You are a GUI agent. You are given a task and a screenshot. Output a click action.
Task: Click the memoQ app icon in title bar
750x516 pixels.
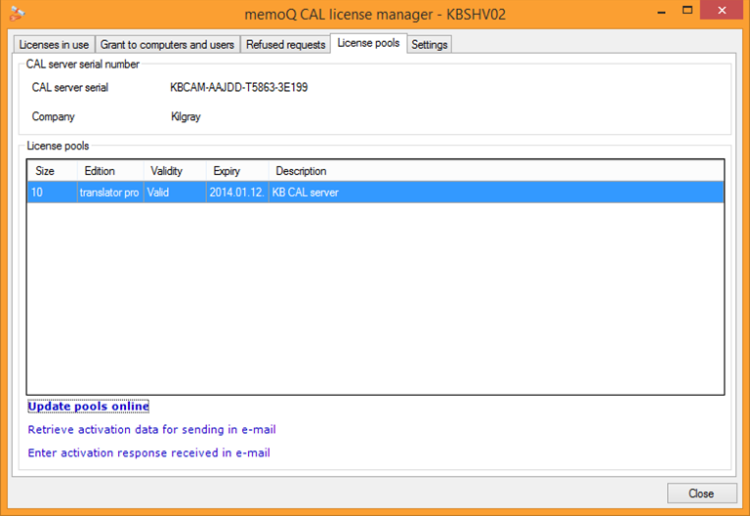tap(17, 13)
